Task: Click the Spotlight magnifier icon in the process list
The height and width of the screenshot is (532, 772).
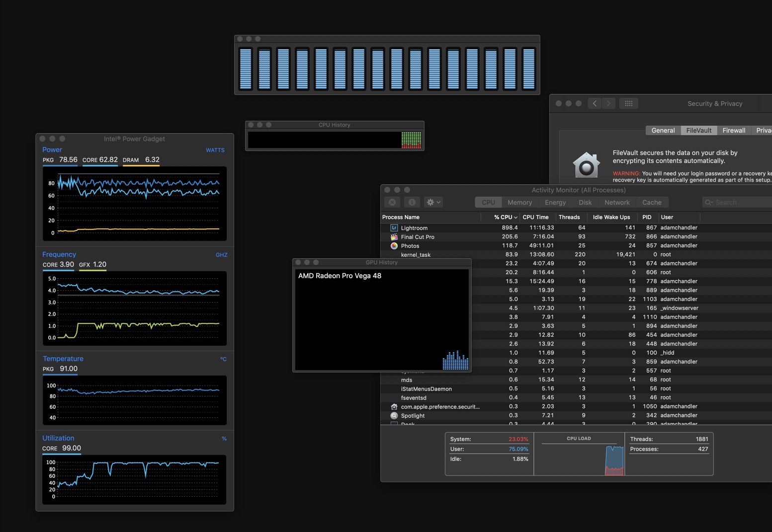Action: pyautogui.click(x=394, y=416)
